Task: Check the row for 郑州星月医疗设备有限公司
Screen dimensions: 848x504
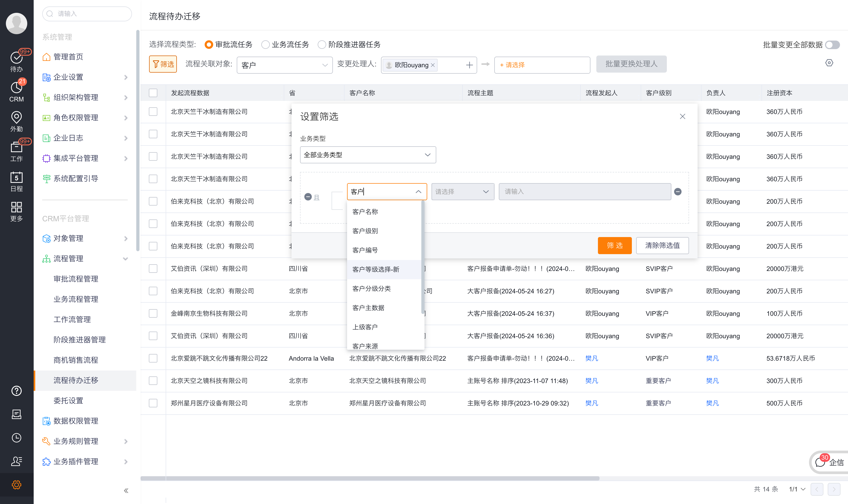Action: (153, 403)
